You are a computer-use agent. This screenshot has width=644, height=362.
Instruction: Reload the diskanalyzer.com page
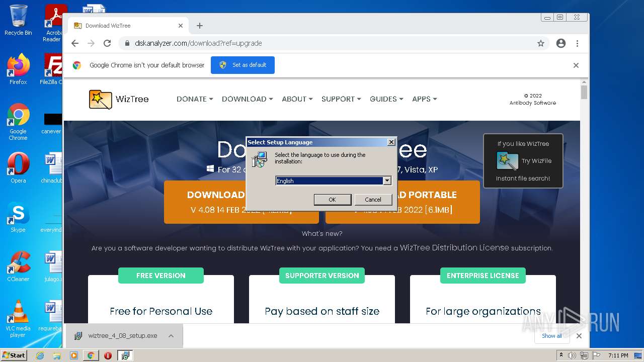click(x=107, y=43)
